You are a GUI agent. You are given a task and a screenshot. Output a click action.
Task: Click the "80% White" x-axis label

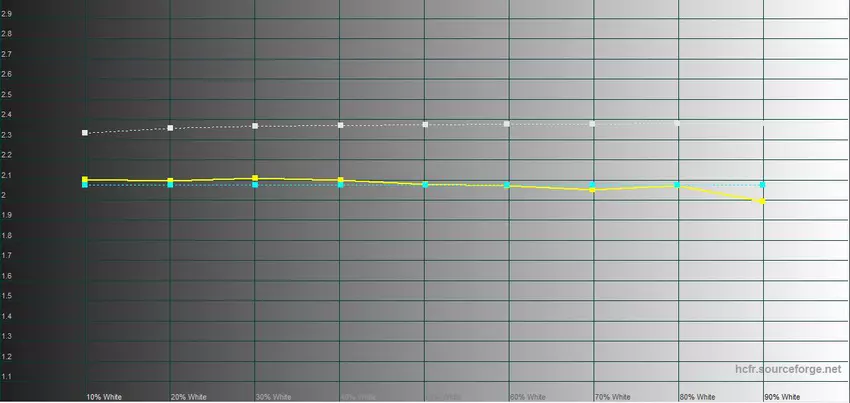click(x=697, y=397)
